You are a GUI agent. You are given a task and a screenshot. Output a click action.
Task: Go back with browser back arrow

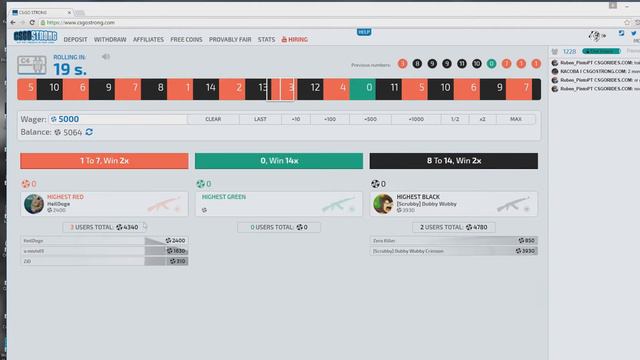point(13,22)
